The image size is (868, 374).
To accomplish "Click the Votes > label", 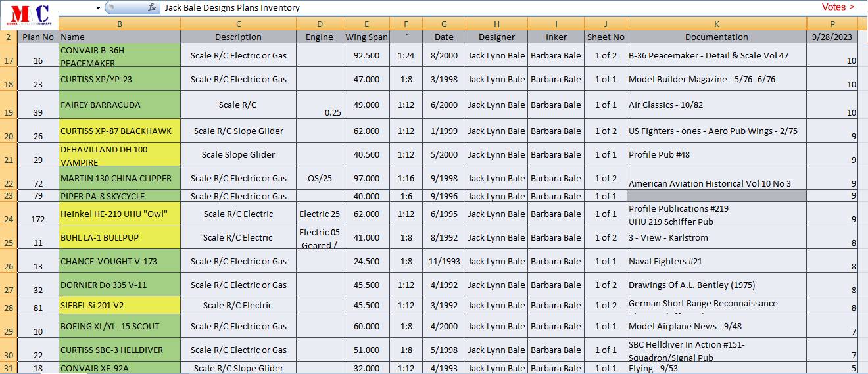I will (838, 7).
